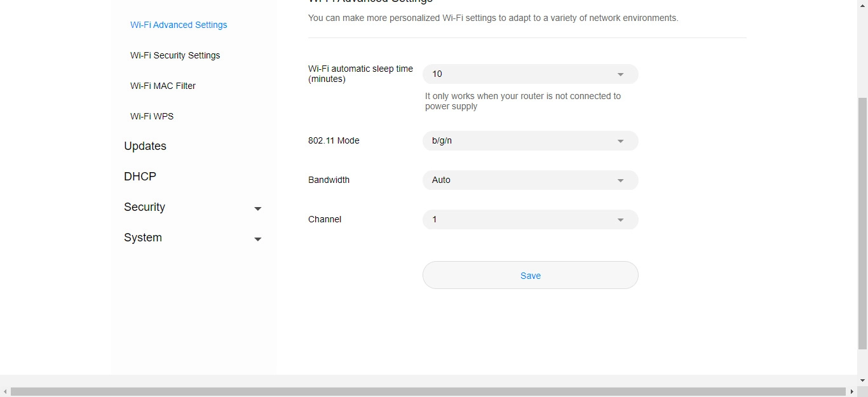Image resolution: width=868 pixels, height=397 pixels.
Task: Click the scroll right arrow icon
Action: coord(851,392)
